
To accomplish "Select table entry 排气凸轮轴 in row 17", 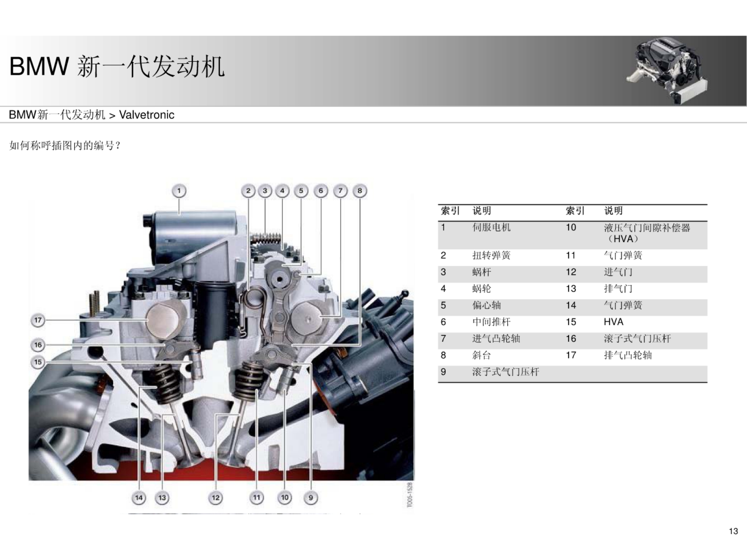I will [627, 355].
